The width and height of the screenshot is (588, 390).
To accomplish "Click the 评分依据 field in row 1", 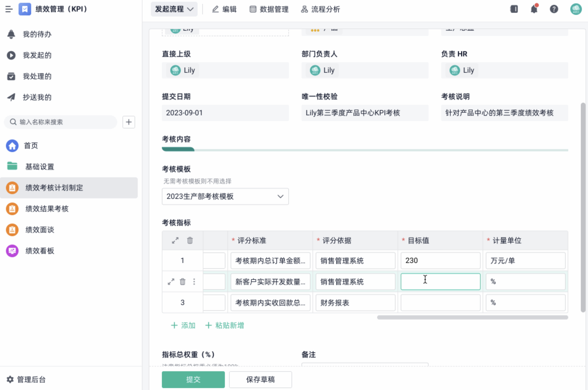I will point(355,261).
